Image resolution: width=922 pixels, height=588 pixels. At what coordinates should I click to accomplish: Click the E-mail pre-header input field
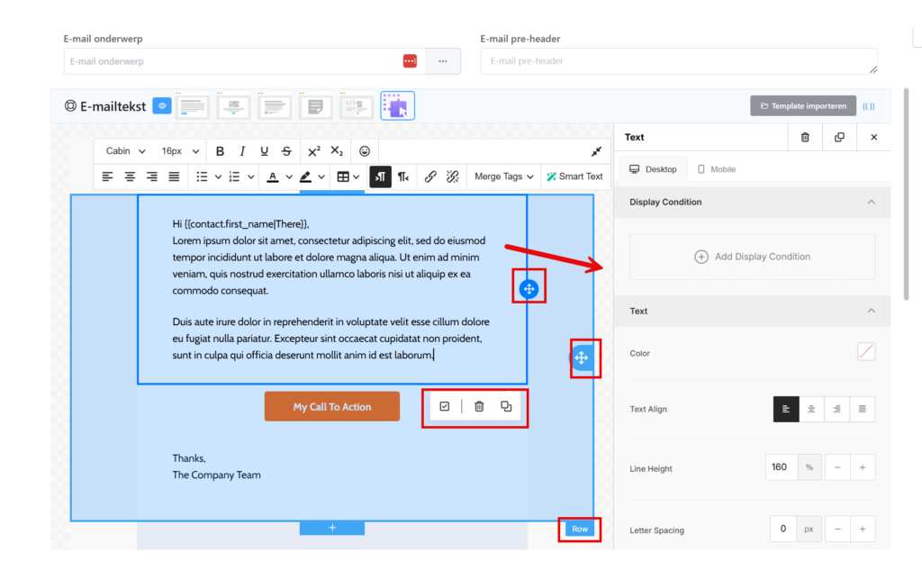click(678, 61)
